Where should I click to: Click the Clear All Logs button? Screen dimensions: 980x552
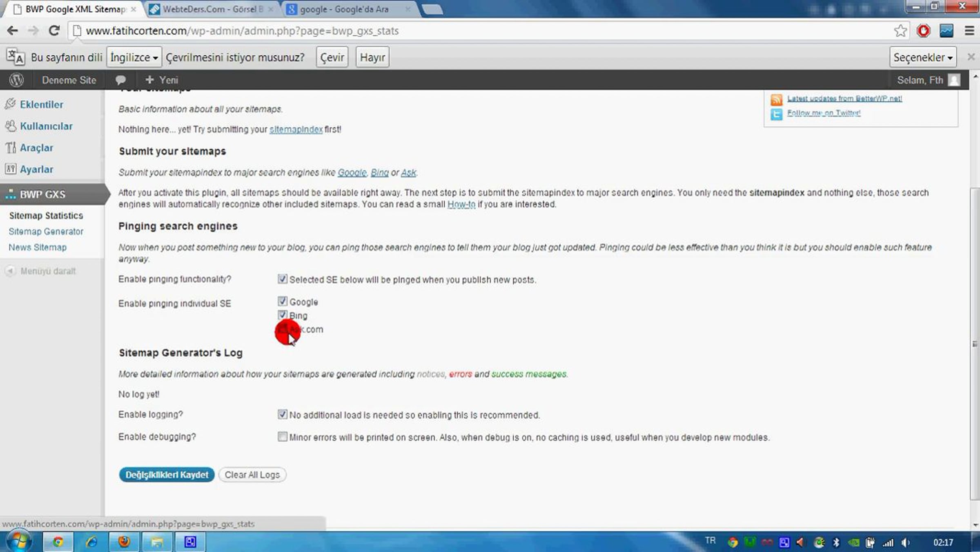click(x=252, y=474)
